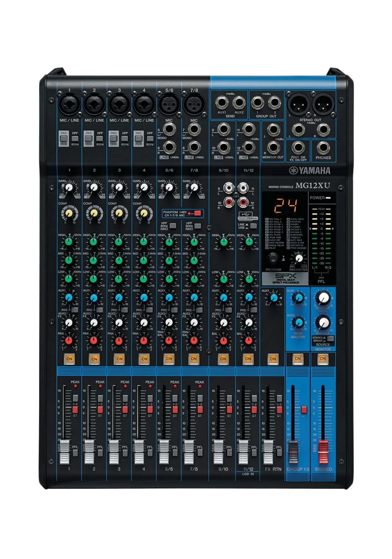Click the FX return AUX1 knob
Image resolution: width=392 pixels, height=559 pixels.
tap(274, 298)
